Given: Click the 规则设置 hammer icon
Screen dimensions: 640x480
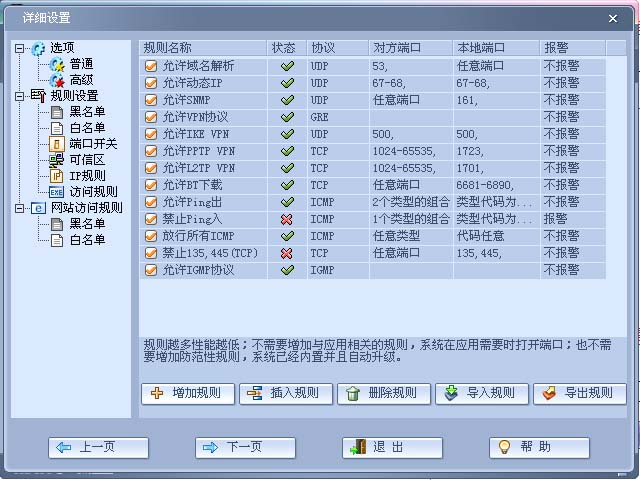Looking at the screenshot, I should (38, 96).
